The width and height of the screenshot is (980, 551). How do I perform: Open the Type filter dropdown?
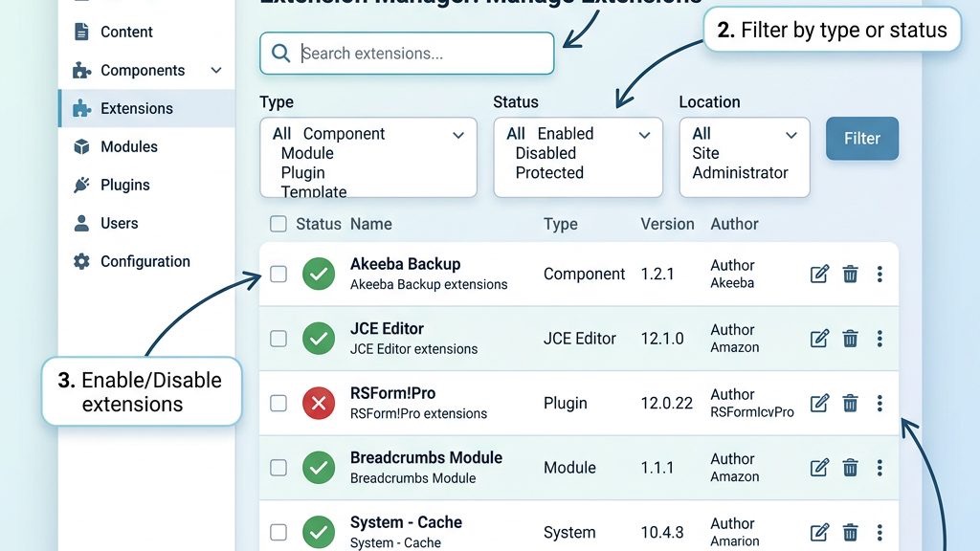(458, 135)
